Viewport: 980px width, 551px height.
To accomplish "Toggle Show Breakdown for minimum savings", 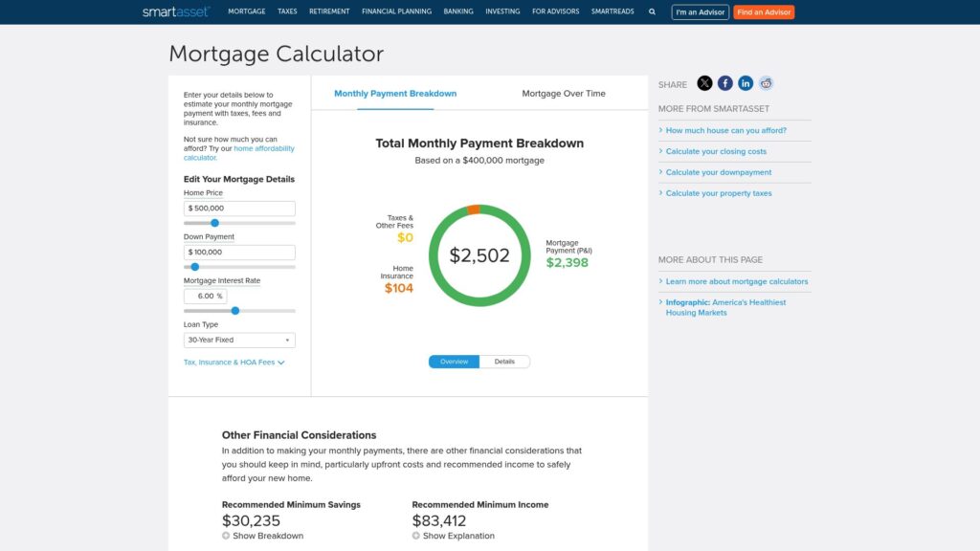I will point(262,536).
